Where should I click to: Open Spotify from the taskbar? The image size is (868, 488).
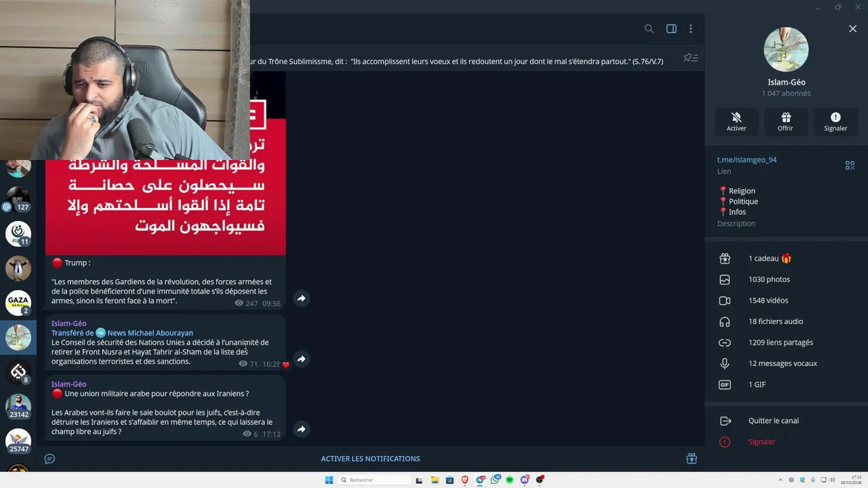(x=509, y=480)
